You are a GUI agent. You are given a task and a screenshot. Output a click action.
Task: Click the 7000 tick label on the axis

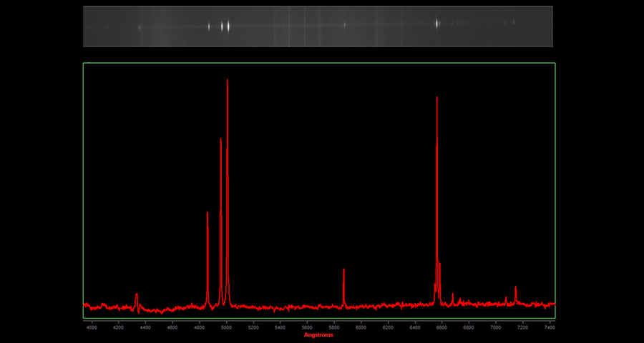[x=496, y=327]
